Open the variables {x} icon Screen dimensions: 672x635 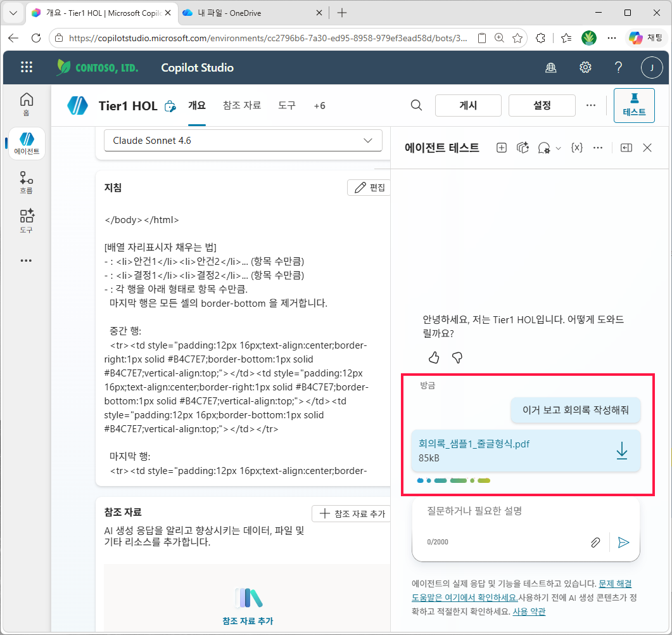pyautogui.click(x=576, y=148)
